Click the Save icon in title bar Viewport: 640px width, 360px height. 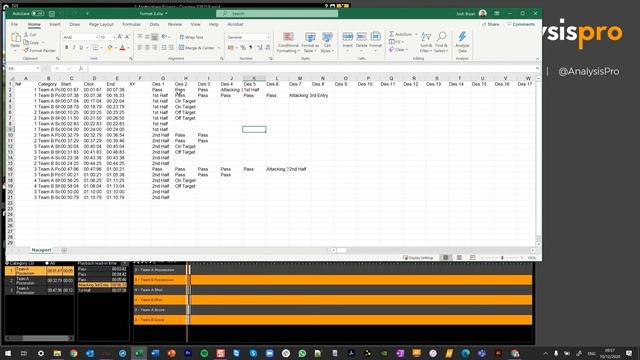coord(52,13)
